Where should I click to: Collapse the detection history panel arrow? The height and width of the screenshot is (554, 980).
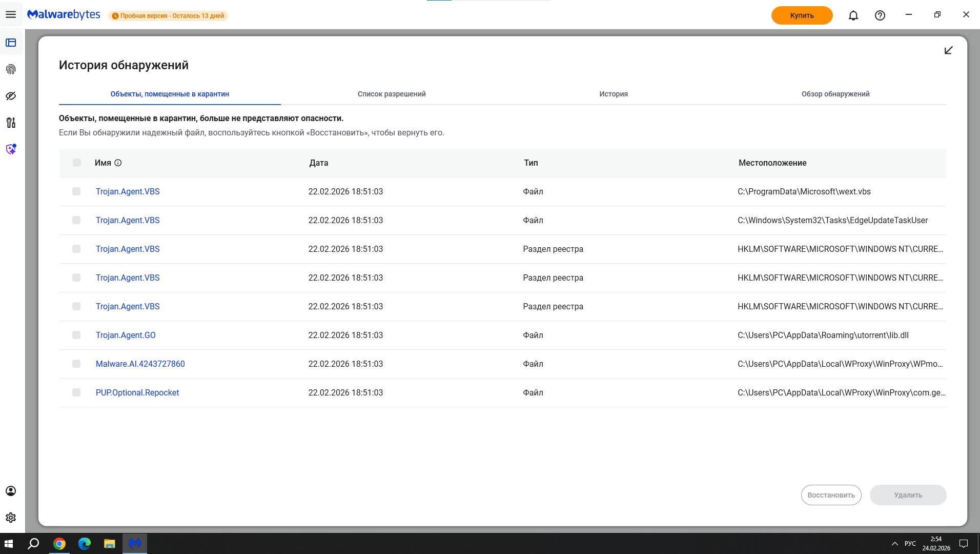(x=948, y=50)
